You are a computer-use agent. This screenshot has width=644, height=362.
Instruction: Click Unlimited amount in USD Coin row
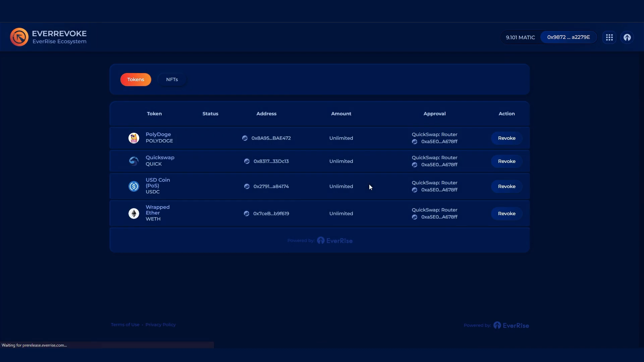coord(341,186)
